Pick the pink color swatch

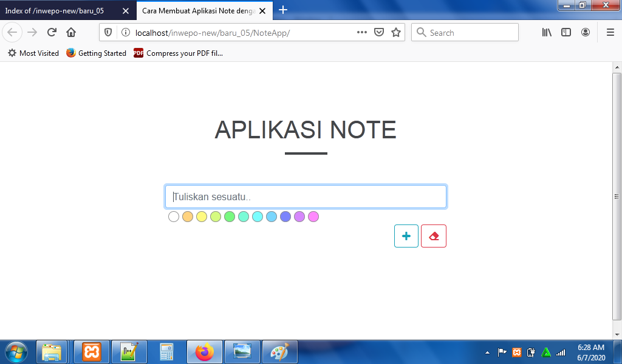tap(313, 217)
